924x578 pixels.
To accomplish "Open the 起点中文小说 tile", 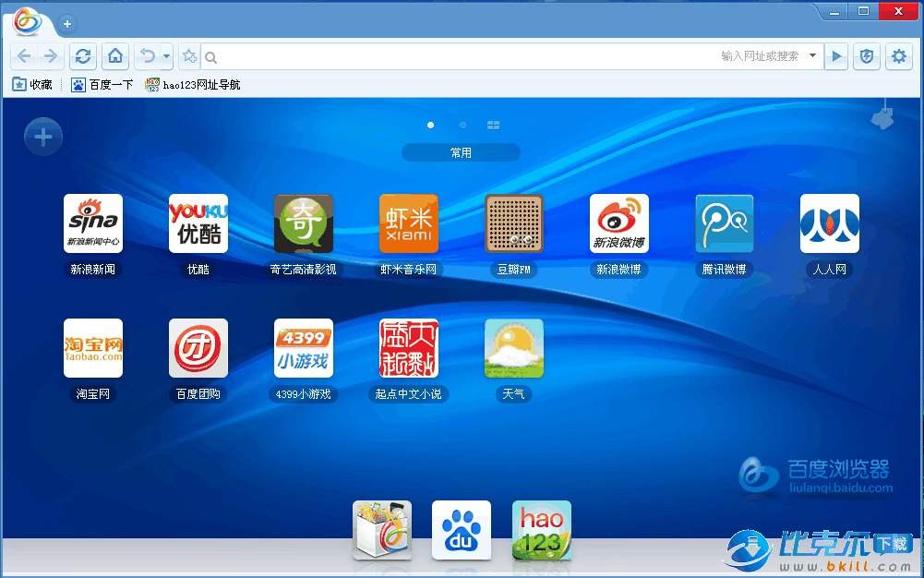I will click(409, 348).
